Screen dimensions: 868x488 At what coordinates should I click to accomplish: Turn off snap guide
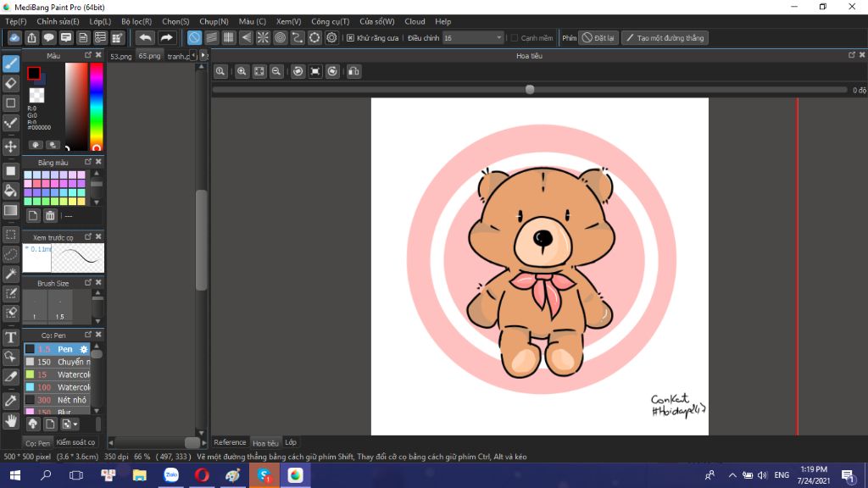[194, 37]
